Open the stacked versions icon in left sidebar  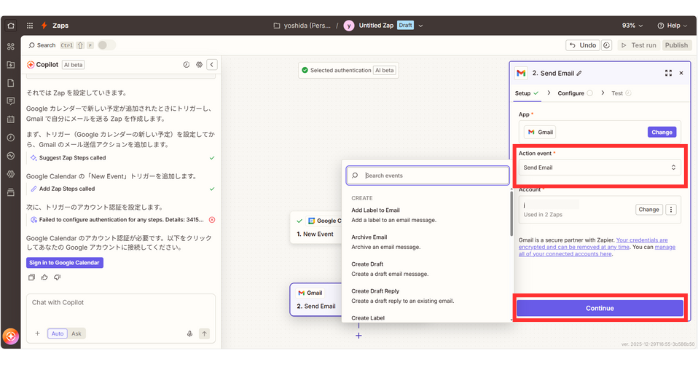(11, 192)
